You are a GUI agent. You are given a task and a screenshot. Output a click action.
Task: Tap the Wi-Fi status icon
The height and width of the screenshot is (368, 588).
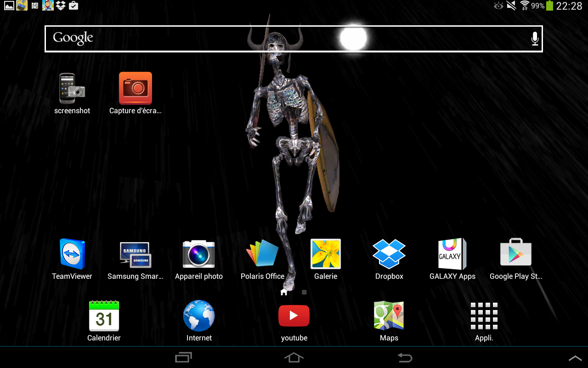coord(525,6)
